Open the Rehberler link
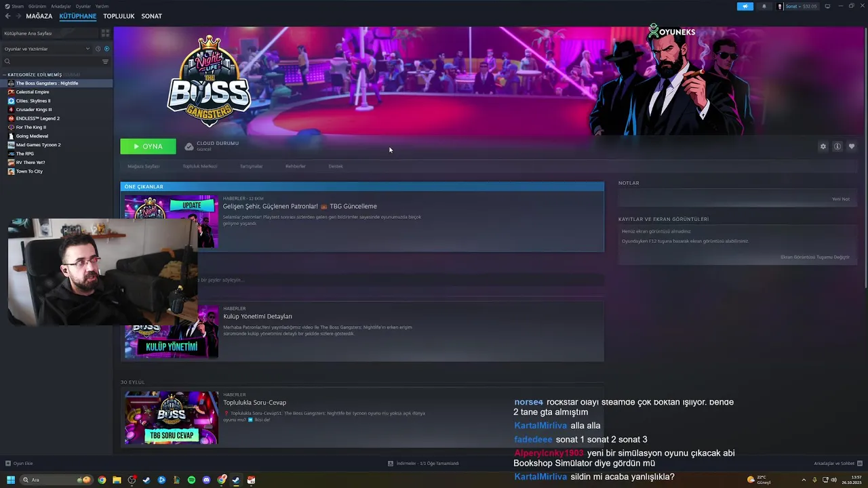Viewport: 868px width, 488px height. (295, 166)
